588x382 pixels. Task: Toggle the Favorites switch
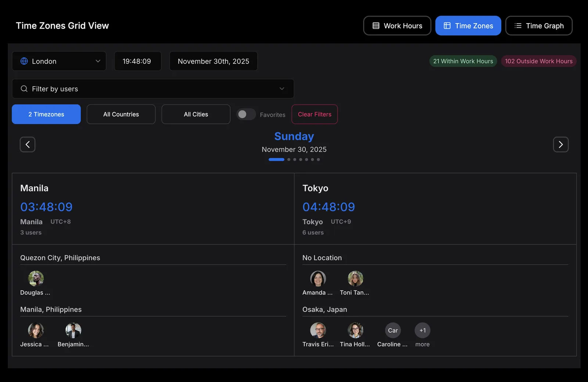coord(246,114)
